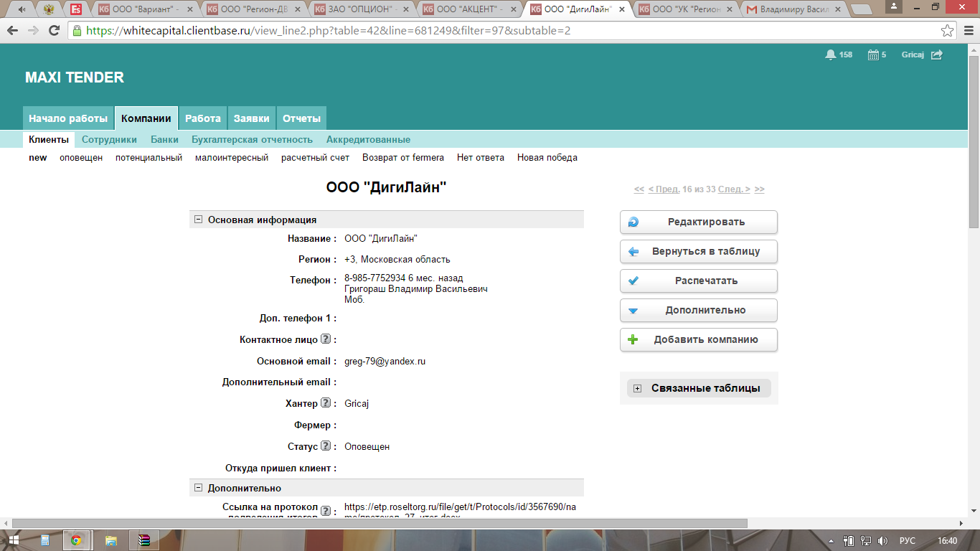The height and width of the screenshot is (551, 980).
Task: Click the logout icon next to Gricaj
Action: (937, 55)
